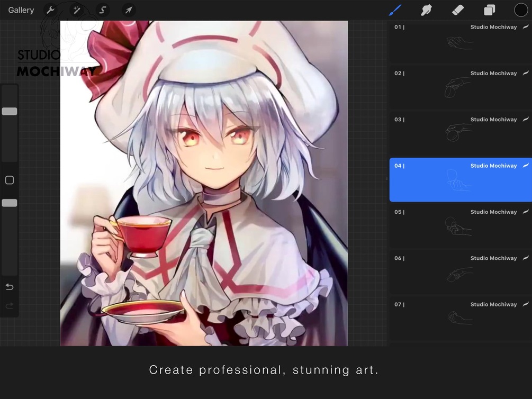Click the brush opacity slider handle
The height and width of the screenshot is (399, 532).
10,203
